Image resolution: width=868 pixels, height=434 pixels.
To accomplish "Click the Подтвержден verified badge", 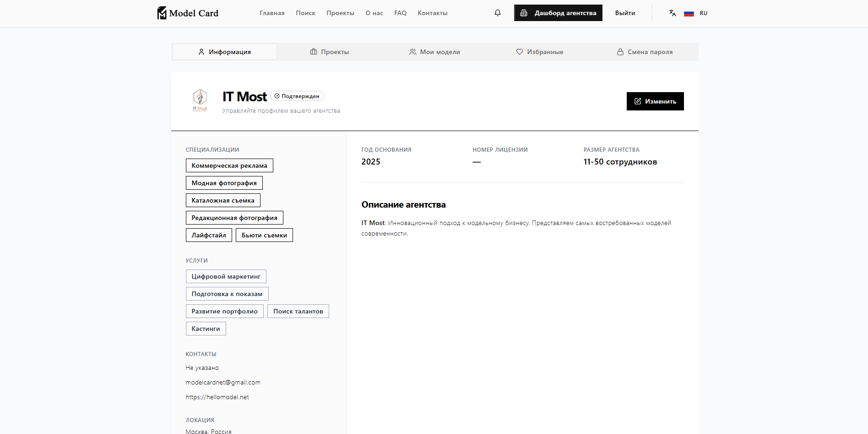I will point(297,96).
